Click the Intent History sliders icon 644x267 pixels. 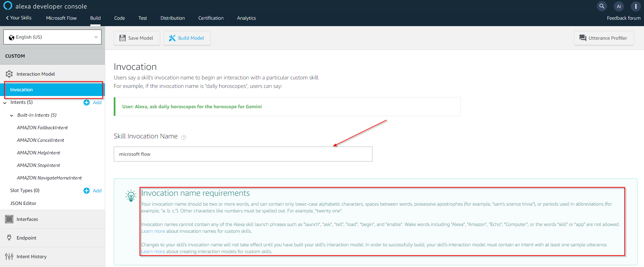pyautogui.click(x=9, y=256)
